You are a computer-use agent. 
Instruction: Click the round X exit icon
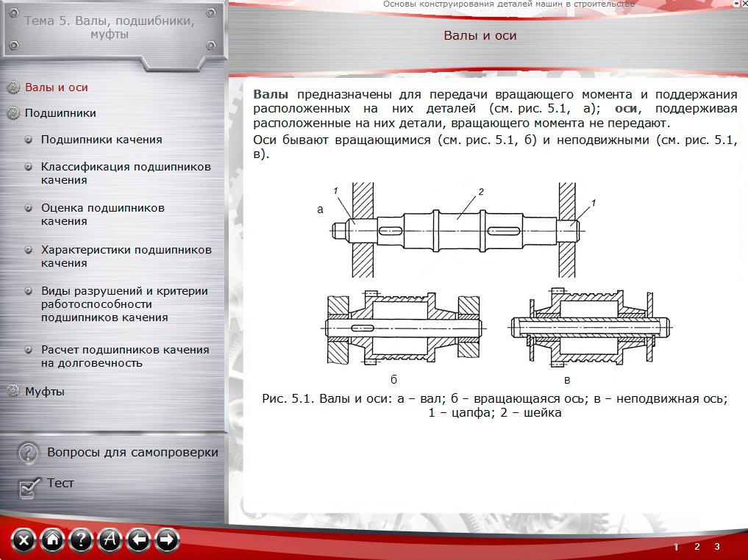pos(24,541)
